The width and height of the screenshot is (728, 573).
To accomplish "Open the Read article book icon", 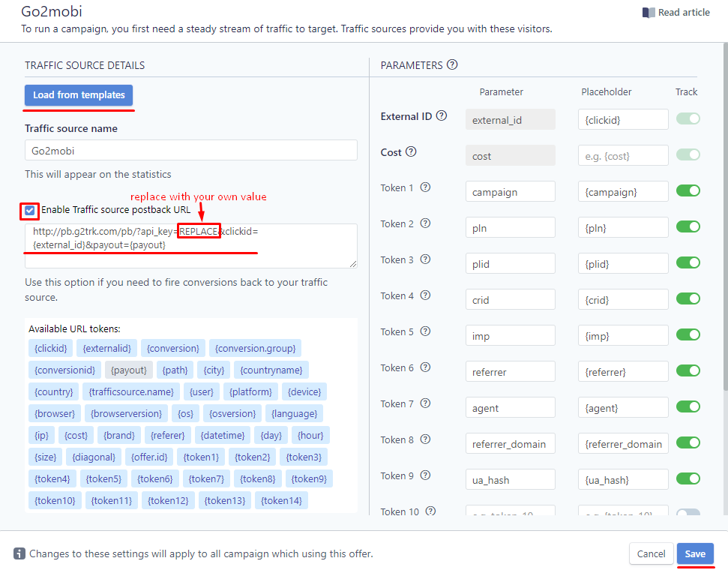I will [x=649, y=13].
